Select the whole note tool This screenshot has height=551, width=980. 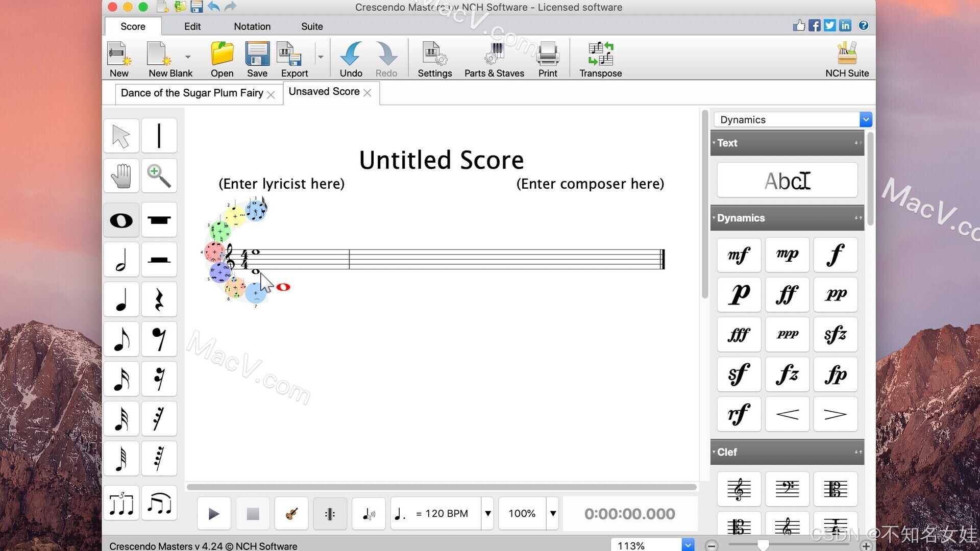click(121, 220)
